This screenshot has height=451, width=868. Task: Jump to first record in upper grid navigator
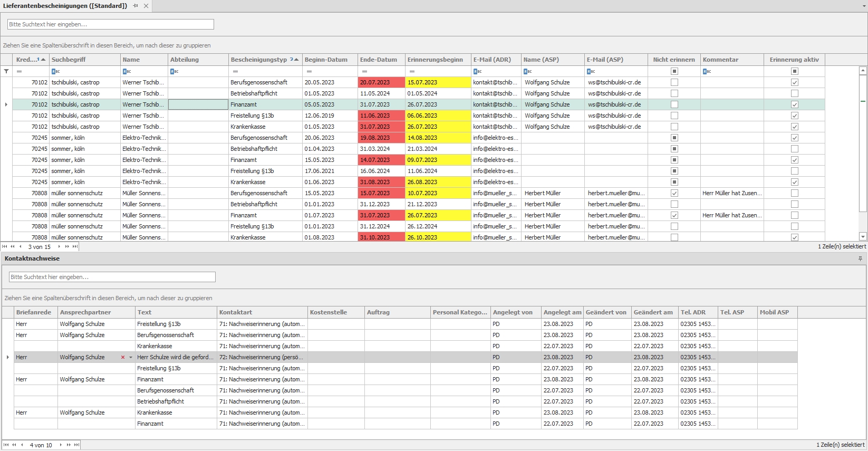point(5,246)
